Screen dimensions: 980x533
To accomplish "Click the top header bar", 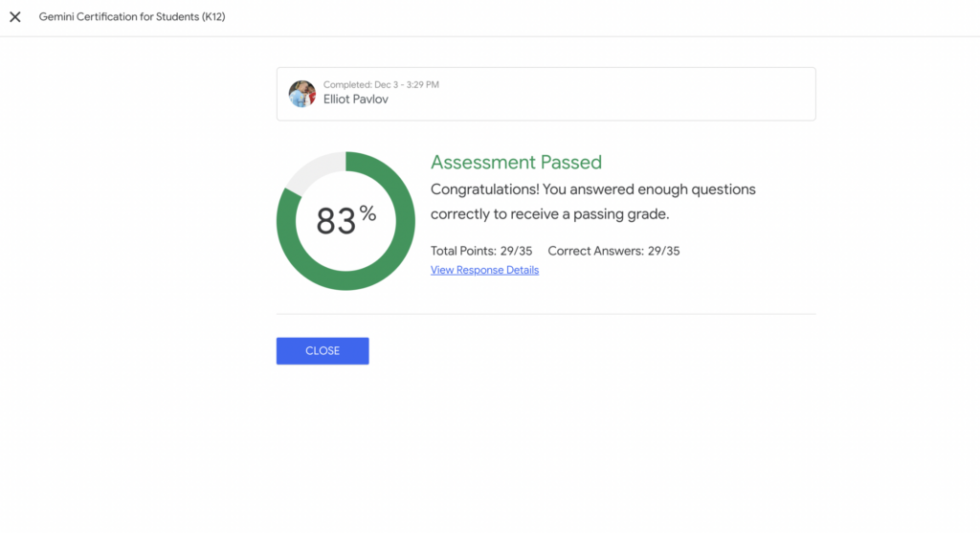I will [x=490, y=18].
